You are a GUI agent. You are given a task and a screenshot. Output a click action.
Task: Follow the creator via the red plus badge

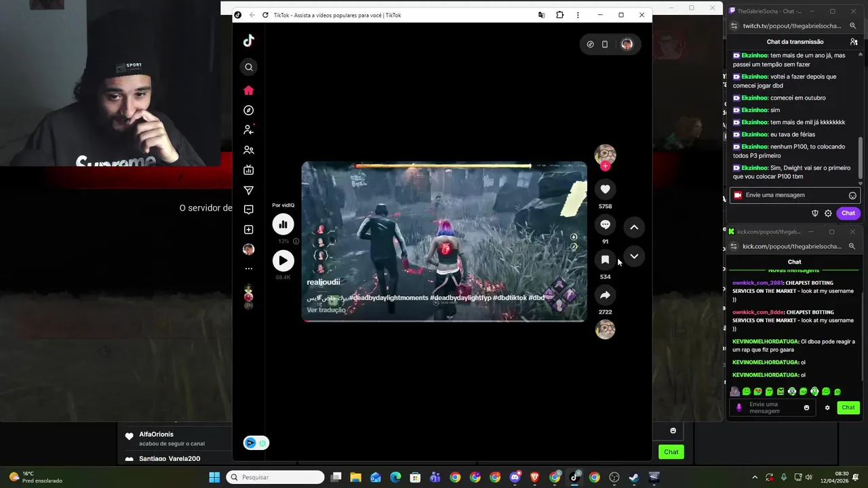[606, 166]
